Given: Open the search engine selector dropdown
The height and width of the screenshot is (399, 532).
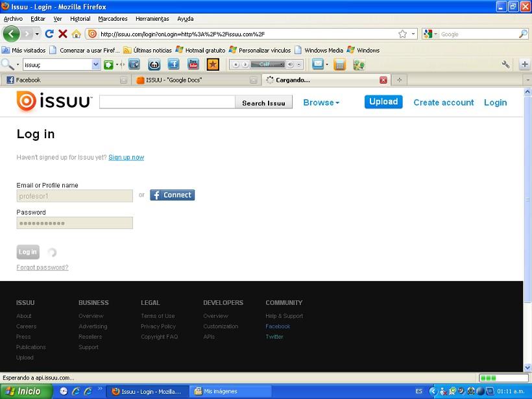Looking at the screenshot, I should [x=435, y=34].
